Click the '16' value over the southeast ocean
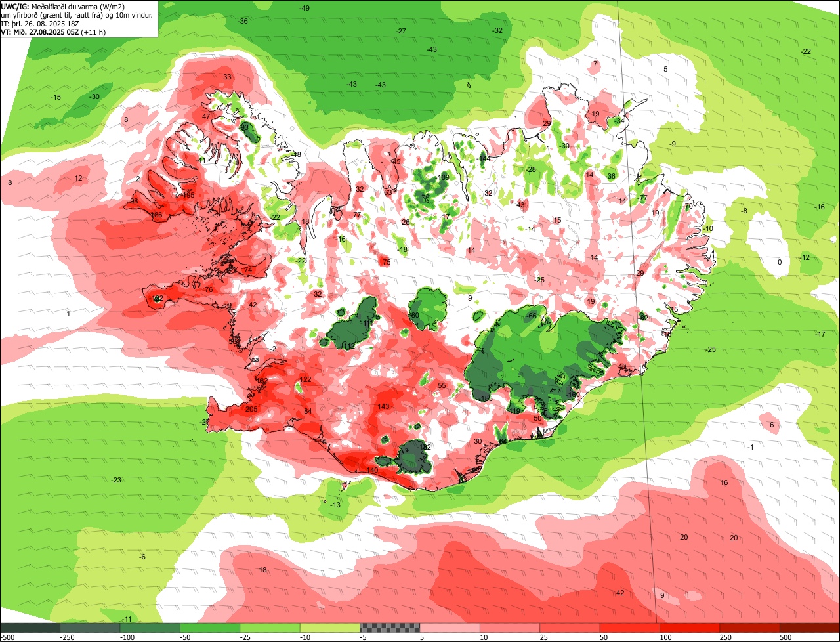Image resolution: width=840 pixels, height=642 pixels. (x=724, y=482)
